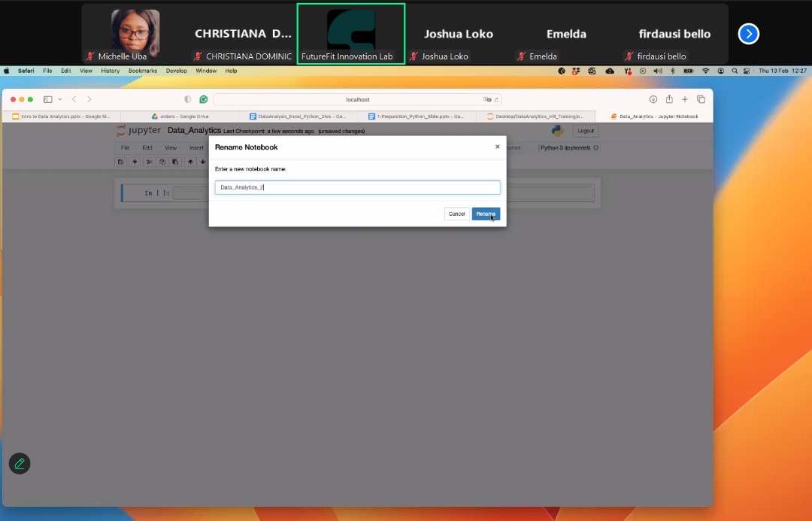
Task: Show Safari downloads
Action: coord(653,99)
